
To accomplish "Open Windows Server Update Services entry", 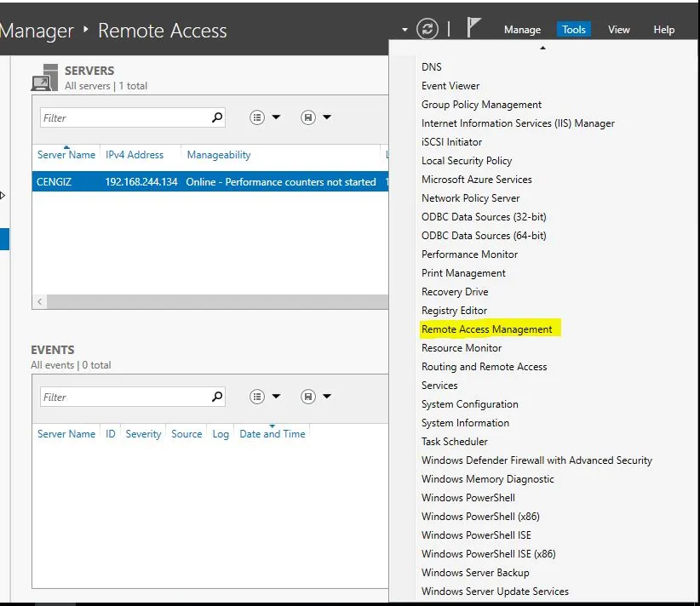I will point(495,592).
